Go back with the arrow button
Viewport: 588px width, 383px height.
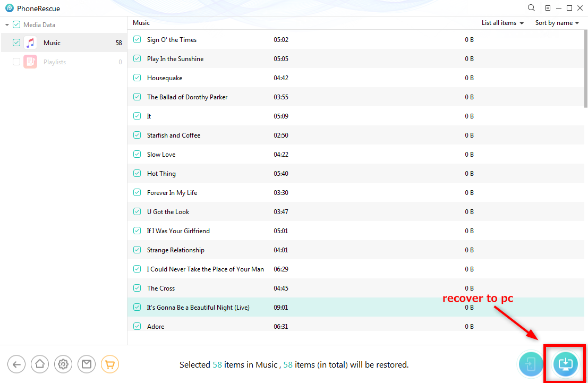coord(16,364)
